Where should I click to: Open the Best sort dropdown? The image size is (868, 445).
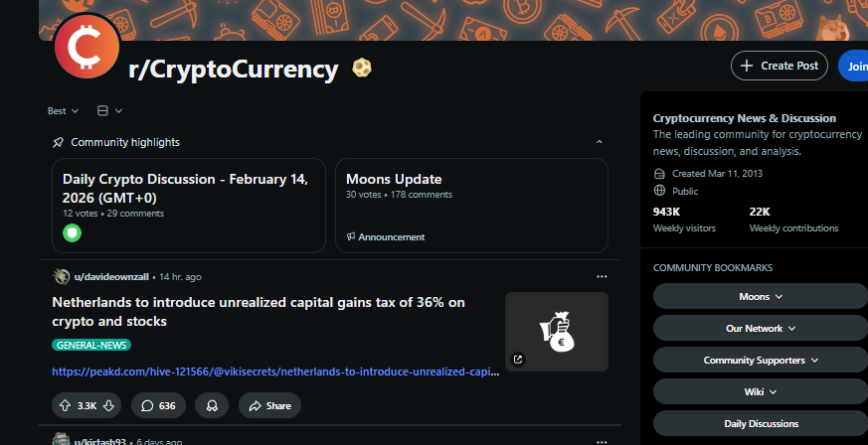point(63,110)
